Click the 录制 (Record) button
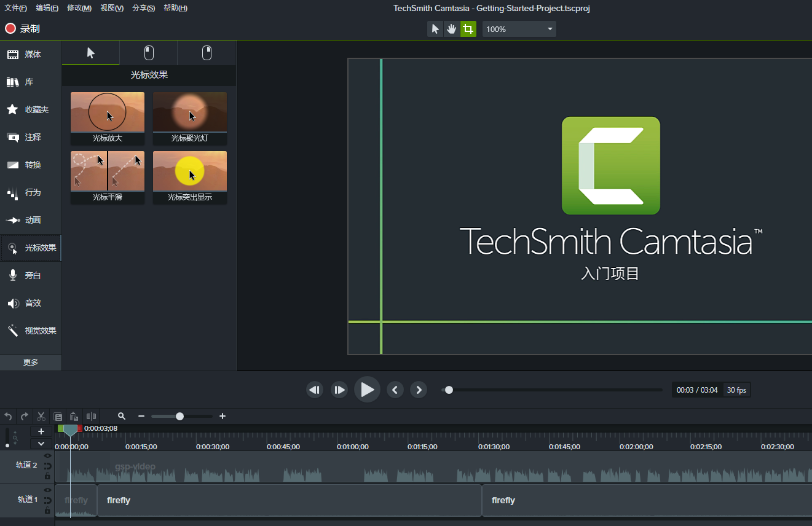The height and width of the screenshot is (526, 812). (22, 28)
